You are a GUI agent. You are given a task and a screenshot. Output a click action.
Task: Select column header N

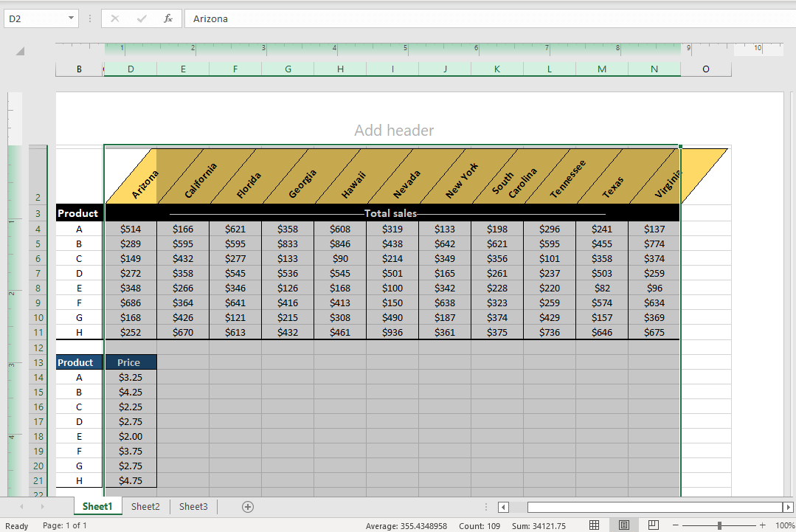[x=654, y=69]
